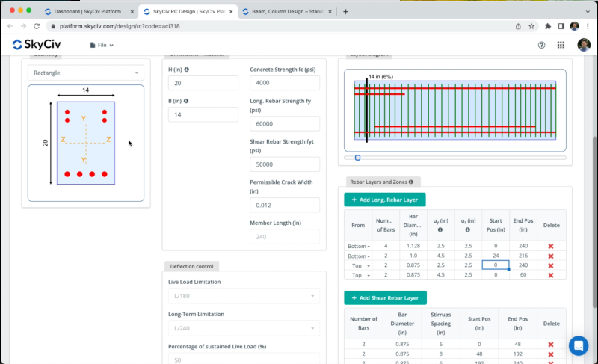Open the chat support bubble
The image size is (598, 364).
point(578,345)
